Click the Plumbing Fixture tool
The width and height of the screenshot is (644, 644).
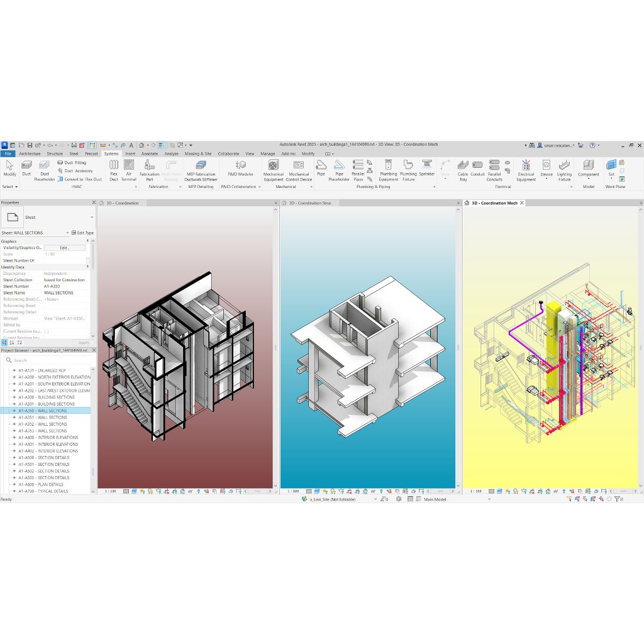pos(408,169)
